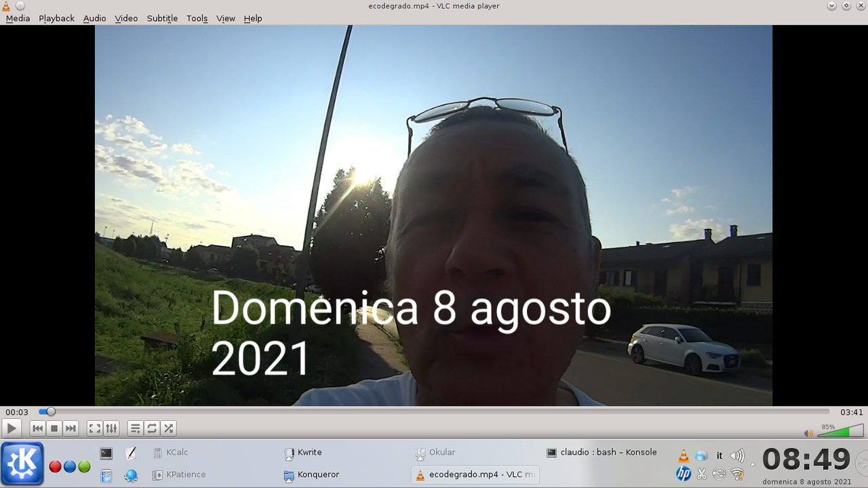The height and width of the screenshot is (488, 868).
Task: Show the playlist view
Action: point(135,428)
